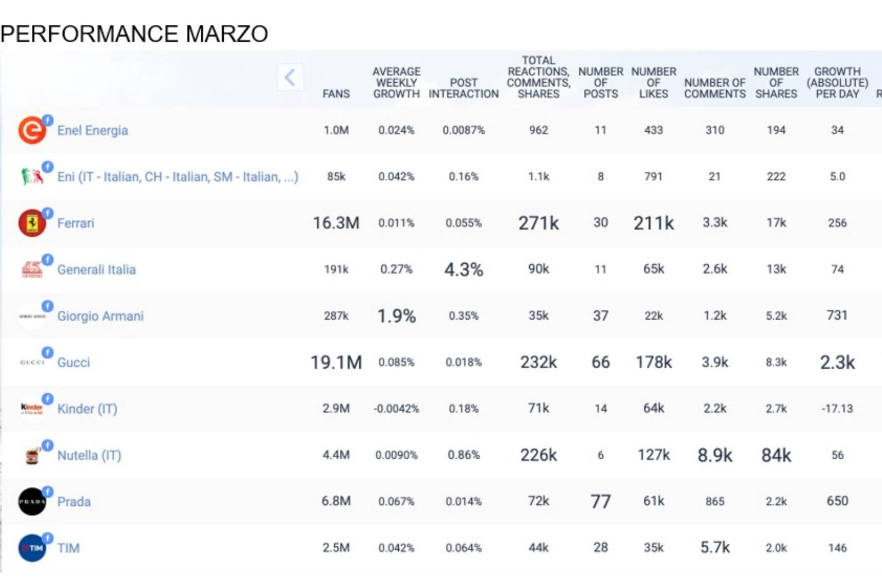Click the Ferrari prancing horse logo

pos(32,223)
